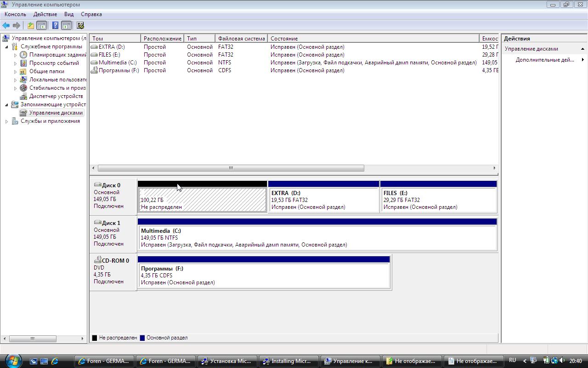Screen dimensions: 588x368
Task: Click the disk settings toolbar icon
Action: [x=80, y=26]
